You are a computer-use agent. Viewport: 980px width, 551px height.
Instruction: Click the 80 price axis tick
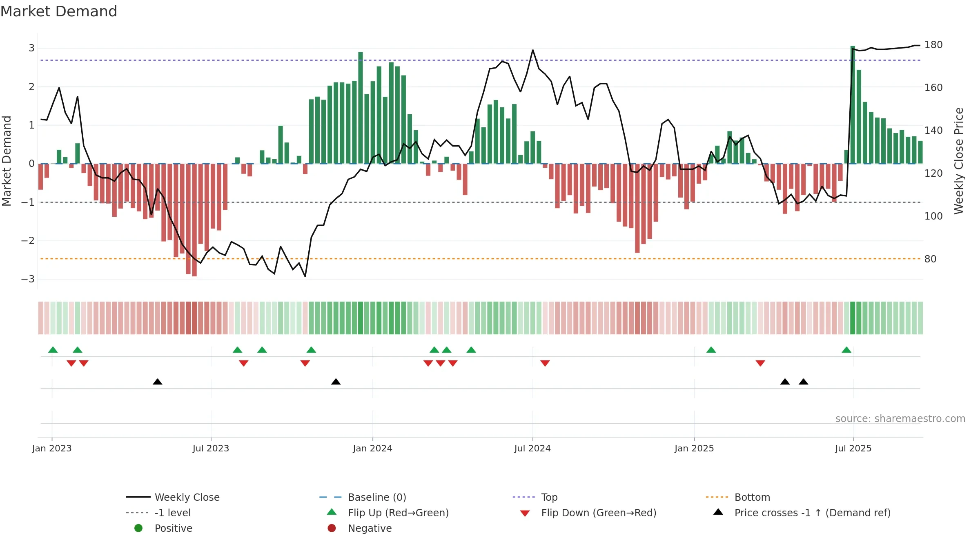click(x=931, y=259)
